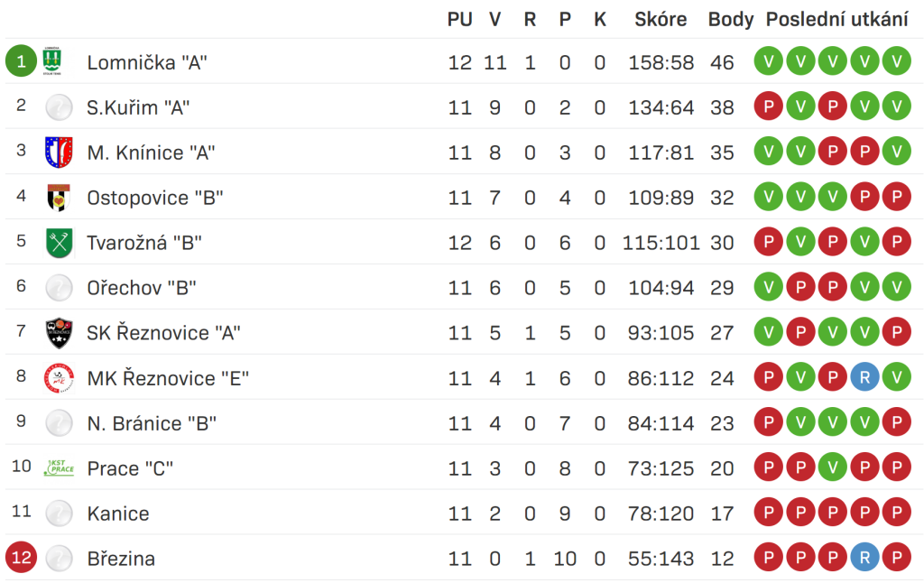Screen dimensions: 924x583
Task: Click the Poslední utkání column header
Action: (x=836, y=20)
